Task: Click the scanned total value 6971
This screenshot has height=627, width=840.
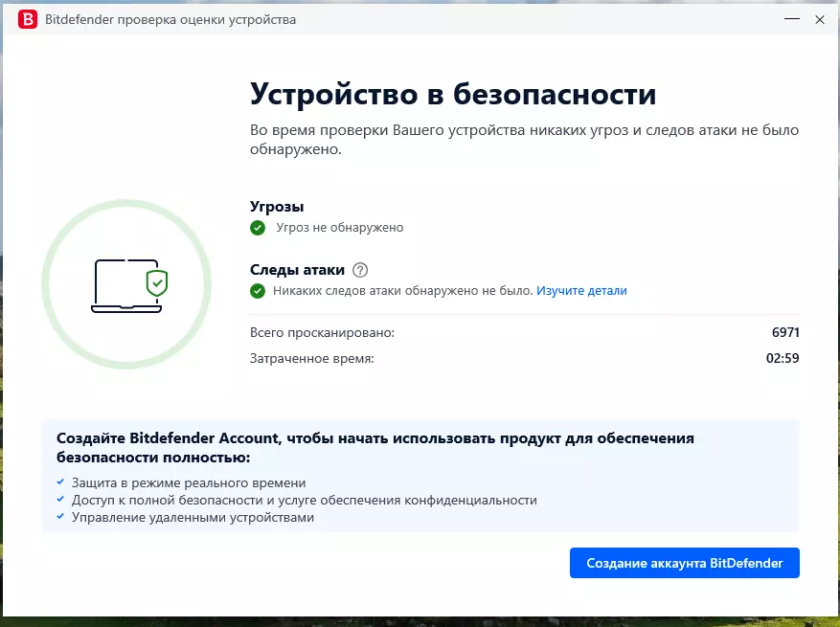Action: click(x=785, y=332)
